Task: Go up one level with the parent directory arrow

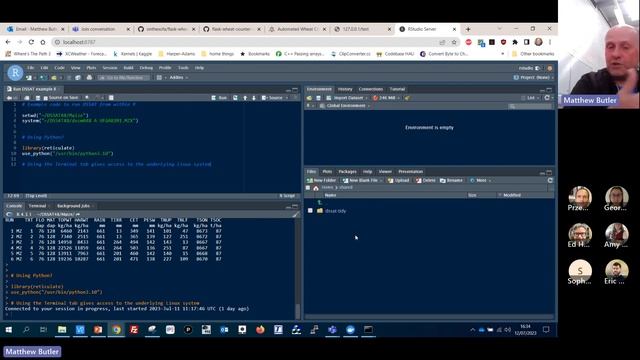Action: click(x=320, y=202)
